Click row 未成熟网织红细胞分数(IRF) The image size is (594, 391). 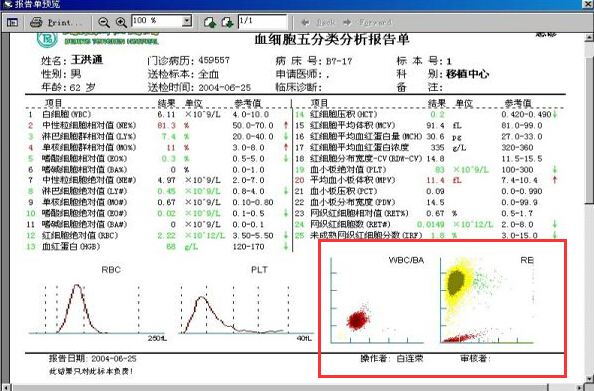427,235
